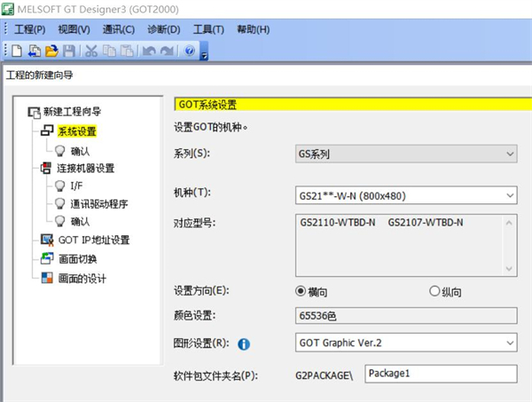Image resolution: width=532 pixels, height=402 pixels.
Task: Click the 65536色 color setting field
Action: pos(406,316)
